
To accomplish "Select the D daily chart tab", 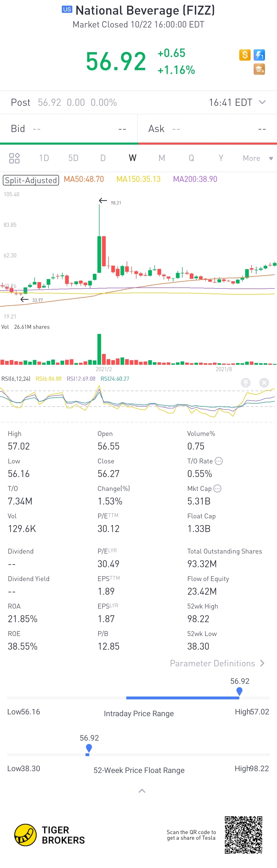I will [x=103, y=158].
